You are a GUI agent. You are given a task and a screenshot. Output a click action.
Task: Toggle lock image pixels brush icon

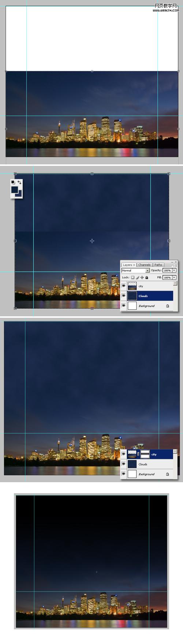pos(138,277)
